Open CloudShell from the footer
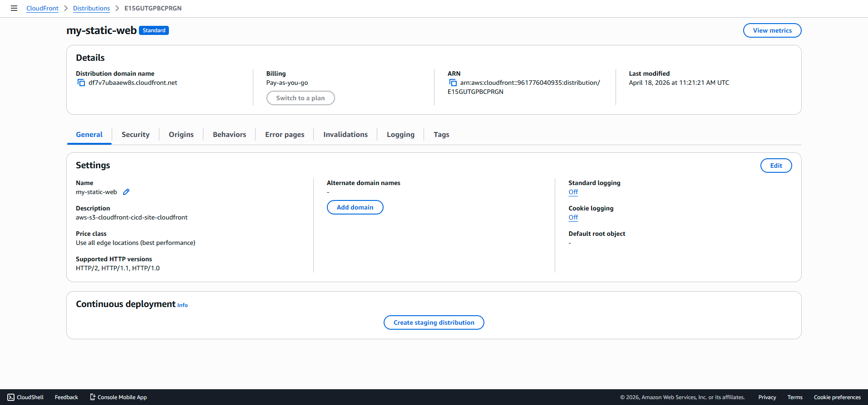This screenshot has width=868, height=405. coord(25,397)
